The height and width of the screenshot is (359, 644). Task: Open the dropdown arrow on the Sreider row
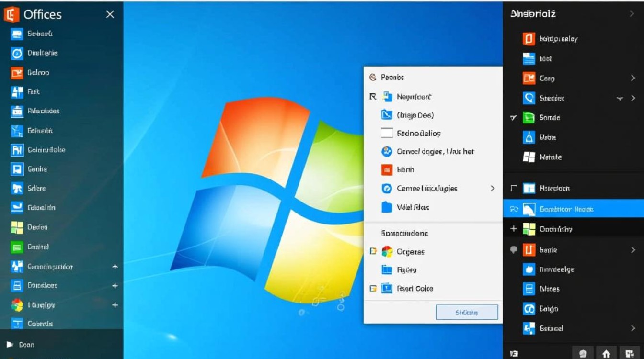point(620,98)
